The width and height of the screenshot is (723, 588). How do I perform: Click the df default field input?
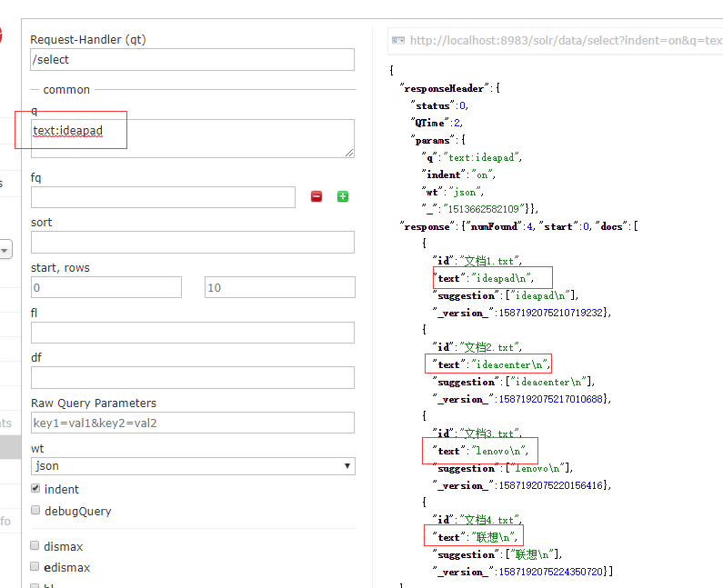pyautogui.click(x=192, y=378)
